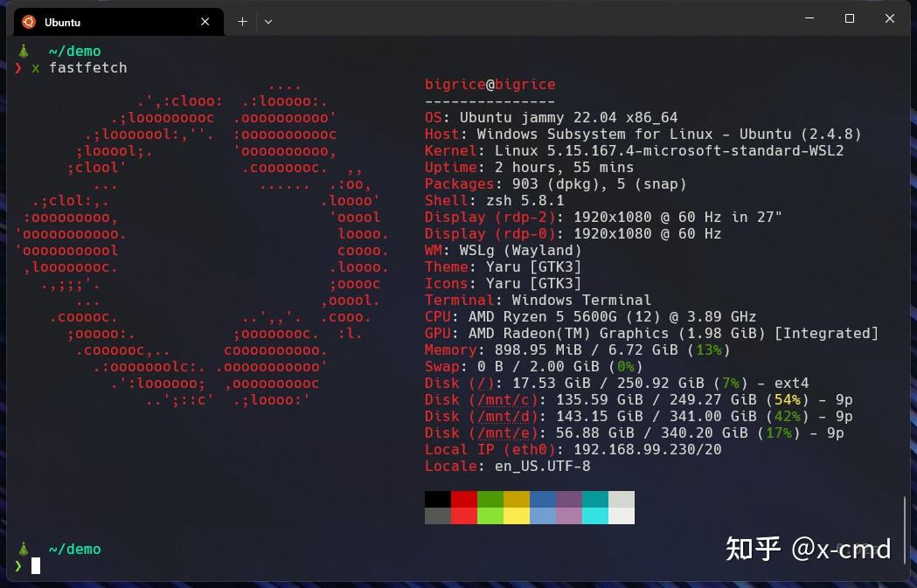Click the 'fastfetch' command text

click(x=87, y=68)
